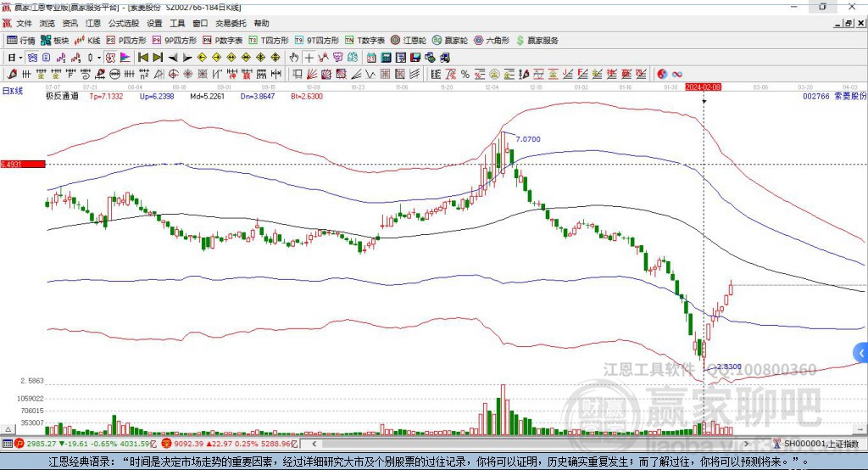Viewport: 868px width, 470px height.
Task: Step chart right with black right arrow
Action: [x=187, y=58]
